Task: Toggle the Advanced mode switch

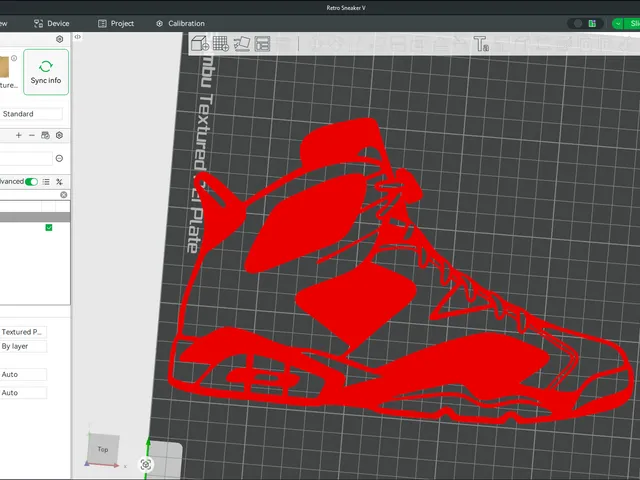Action: (x=31, y=182)
